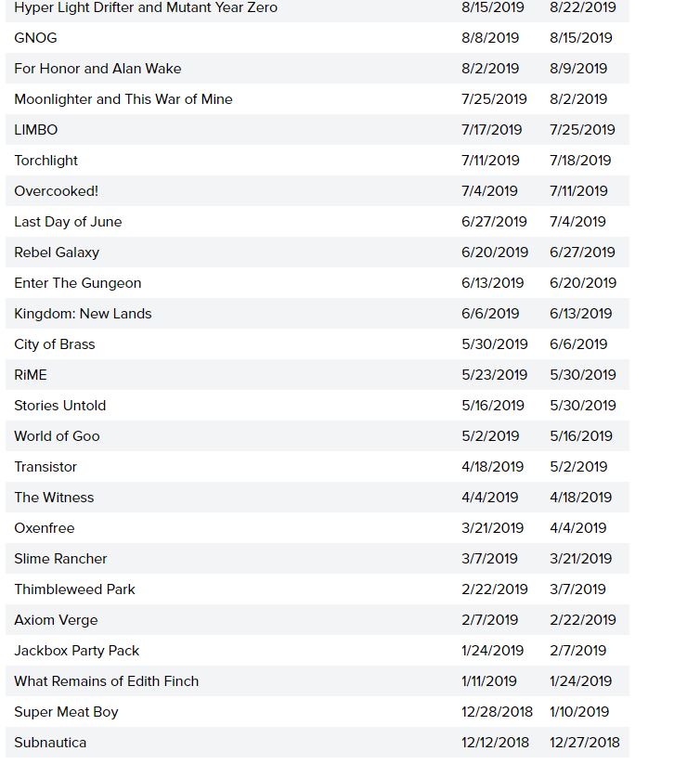Click Last Day of June text

(68, 222)
